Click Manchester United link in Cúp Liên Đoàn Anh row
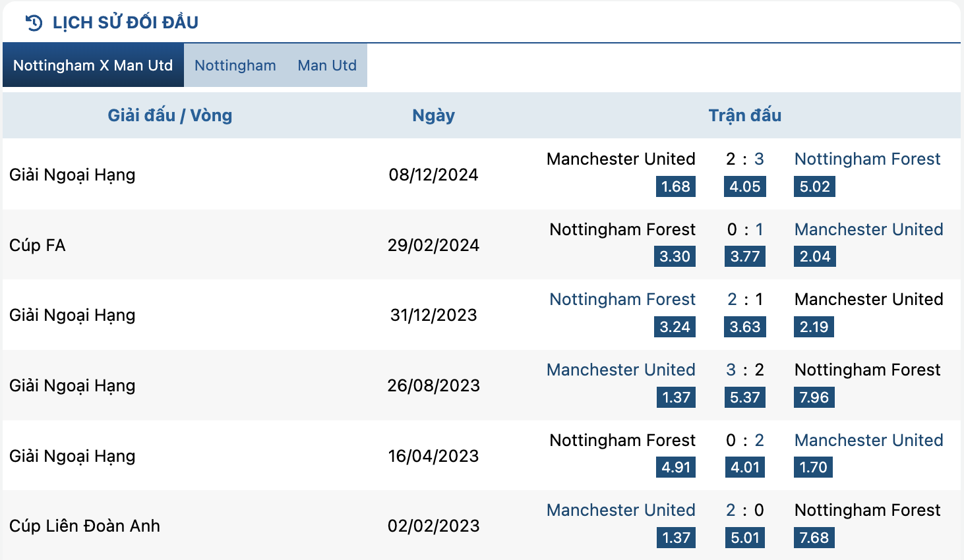The width and height of the screenshot is (964, 560). click(621, 510)
